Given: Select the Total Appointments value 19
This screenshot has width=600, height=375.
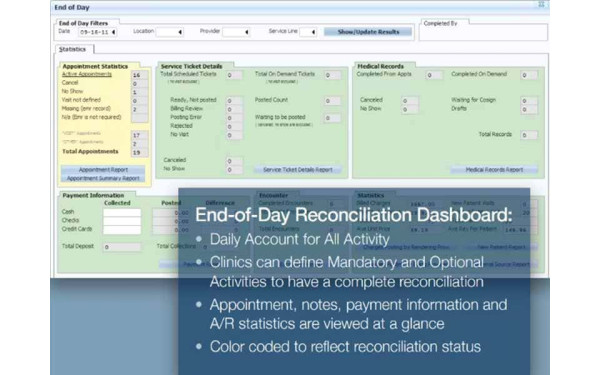Looking at the screenshot, I should [139, 153].
